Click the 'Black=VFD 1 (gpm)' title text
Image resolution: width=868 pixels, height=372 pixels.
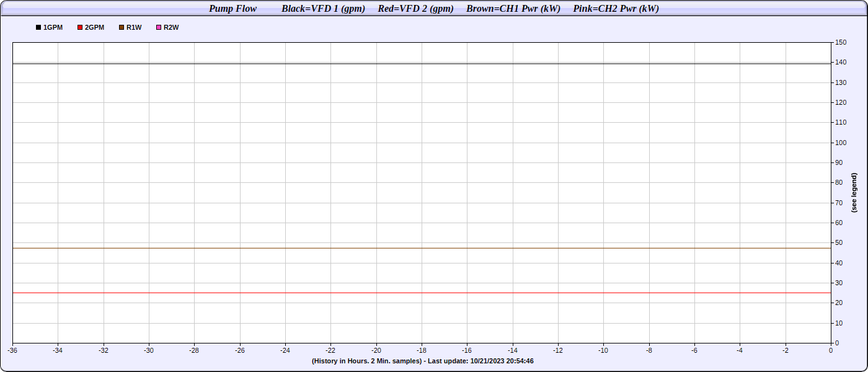pyautogui.click(x=323, y=9)
